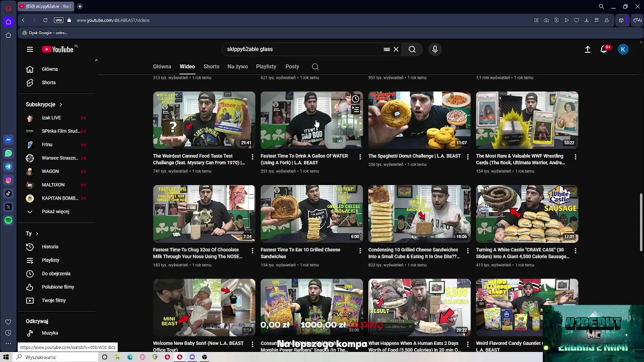
Task: Select the Wideo channel tab
Action: point(187,66)
